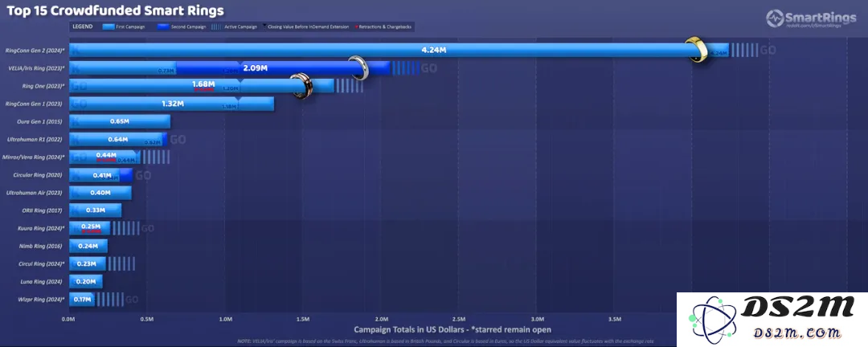Click the black and rose ring on Ring One bar

point(301,86)
